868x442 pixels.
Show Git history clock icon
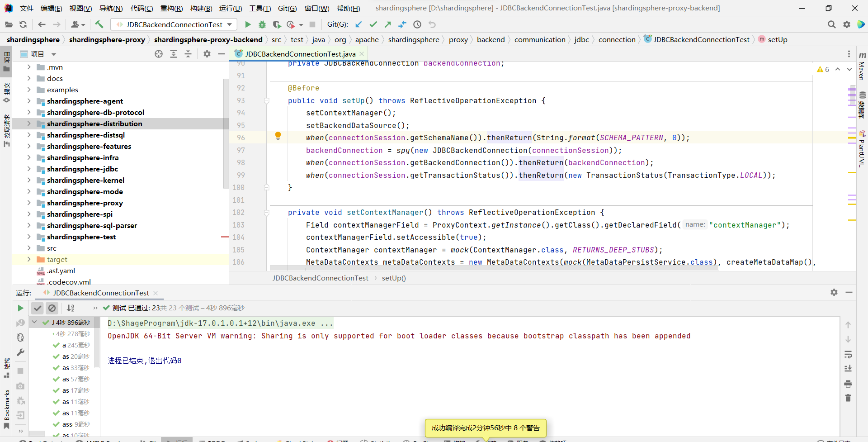tap(417, 24)
